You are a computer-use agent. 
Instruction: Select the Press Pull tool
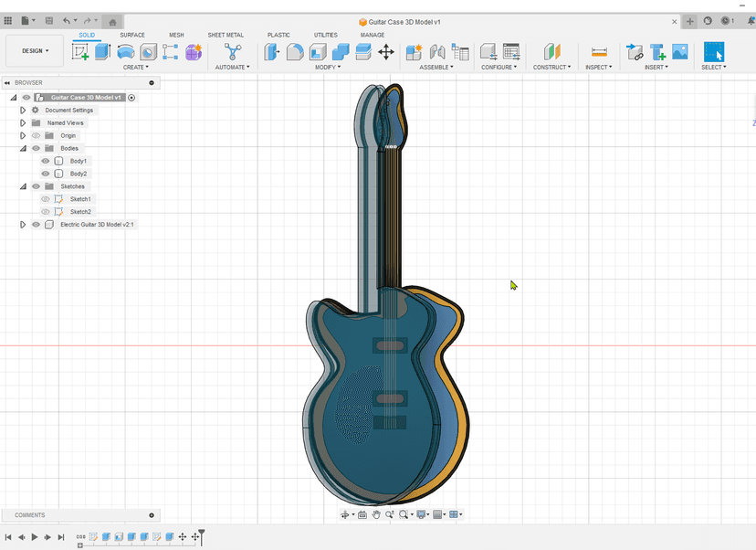pyautogui.click(x=272, y=52)
